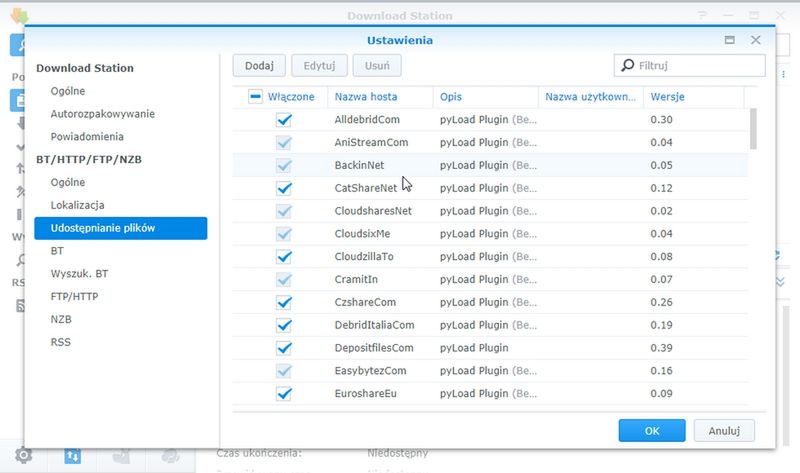
Task: Toggle the CloudsharesNet checkbox
Action: [284, 211]
